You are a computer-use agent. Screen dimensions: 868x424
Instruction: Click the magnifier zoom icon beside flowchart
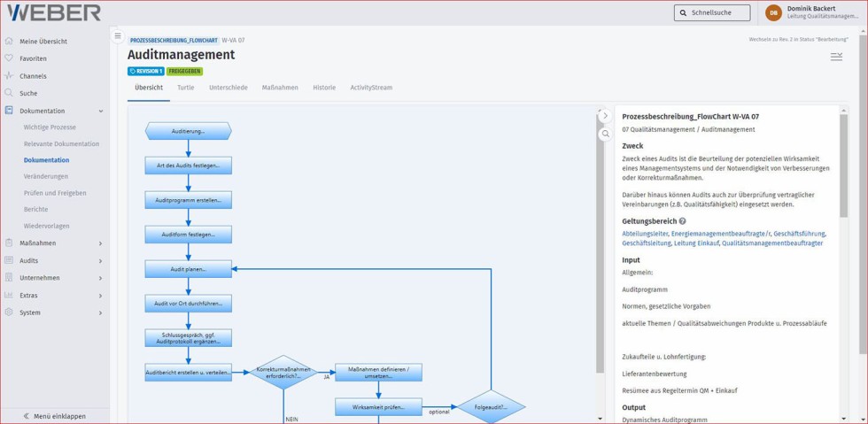click(606, 134)
